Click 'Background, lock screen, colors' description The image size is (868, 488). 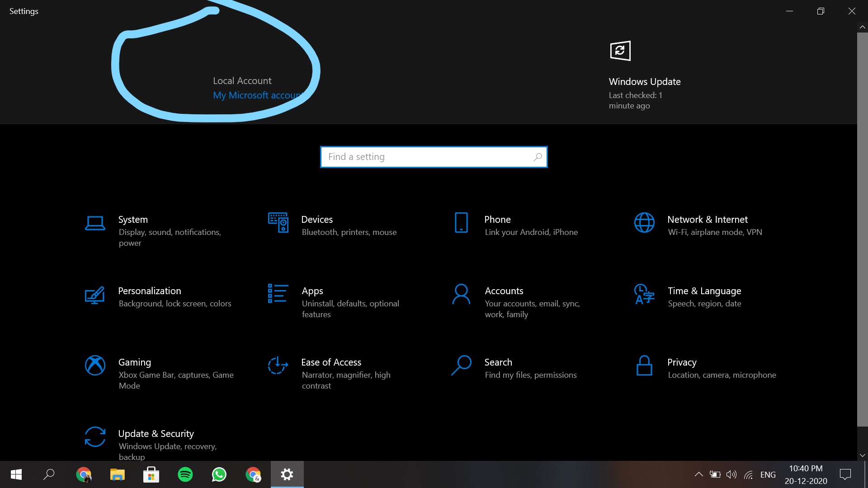[175, 304]
